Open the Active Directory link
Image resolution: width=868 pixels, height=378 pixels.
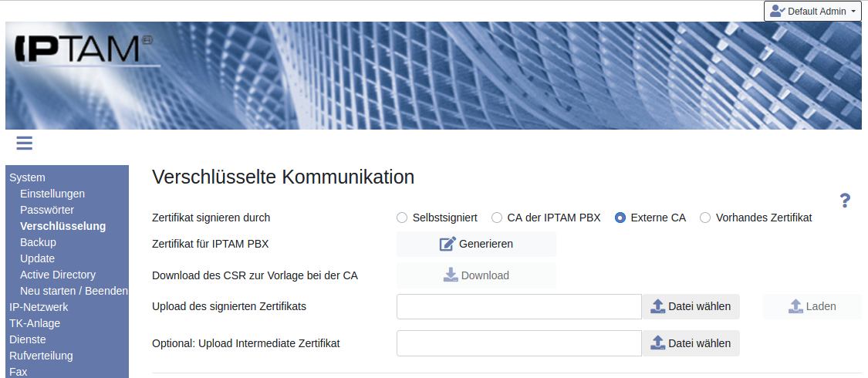tap(58, 275)
